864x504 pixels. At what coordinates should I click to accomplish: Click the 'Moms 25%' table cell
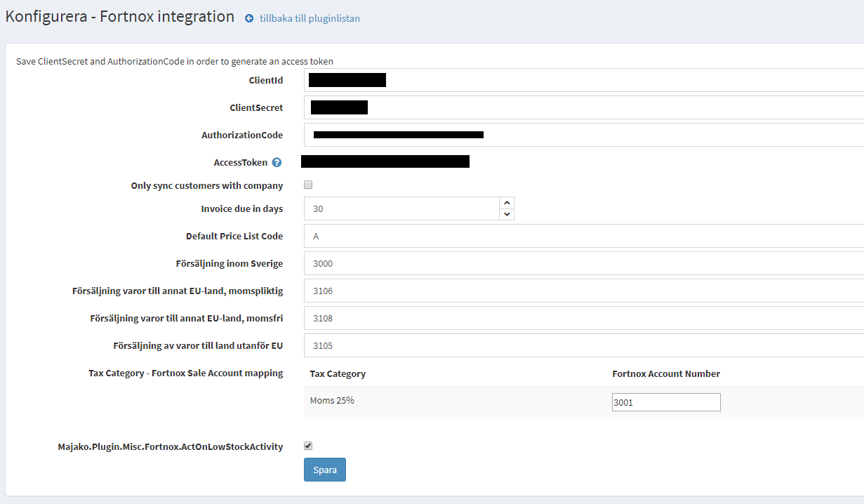click(x=332, y=401)
